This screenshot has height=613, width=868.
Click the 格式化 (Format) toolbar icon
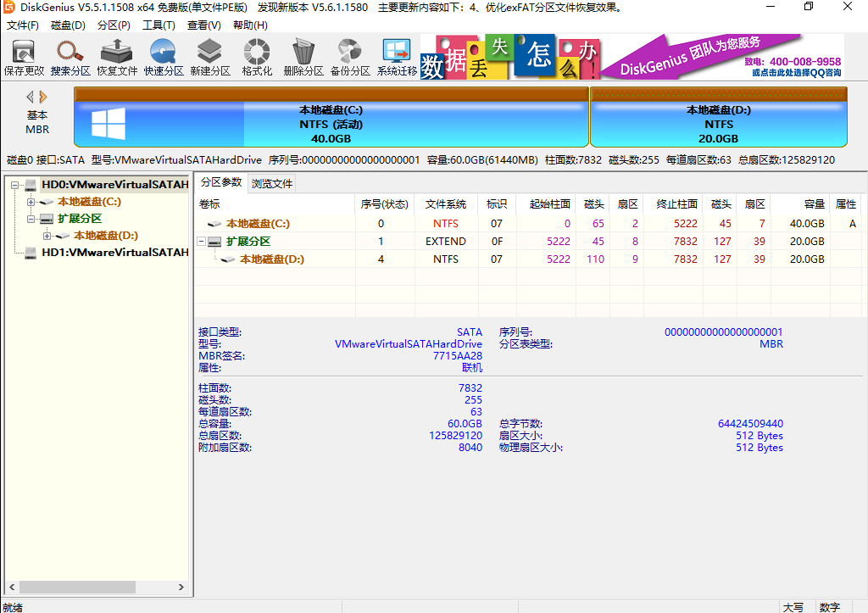pos(257,56)
